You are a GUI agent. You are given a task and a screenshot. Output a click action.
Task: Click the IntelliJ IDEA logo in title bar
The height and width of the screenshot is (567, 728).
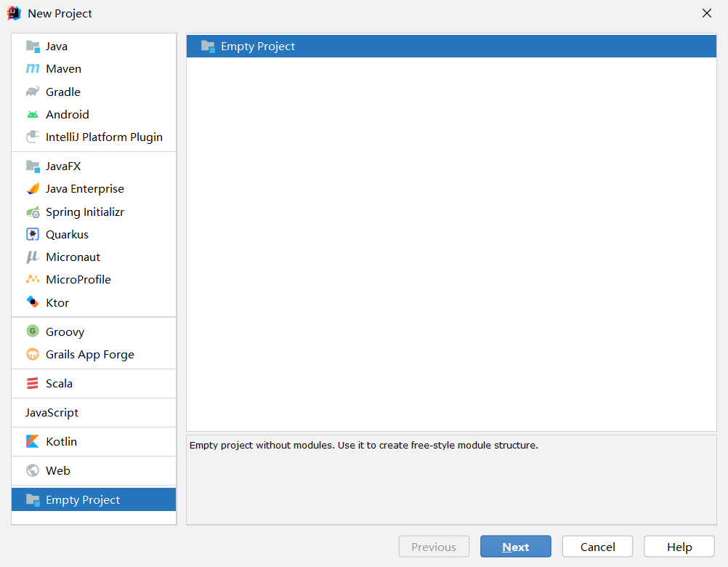point(14,13)
